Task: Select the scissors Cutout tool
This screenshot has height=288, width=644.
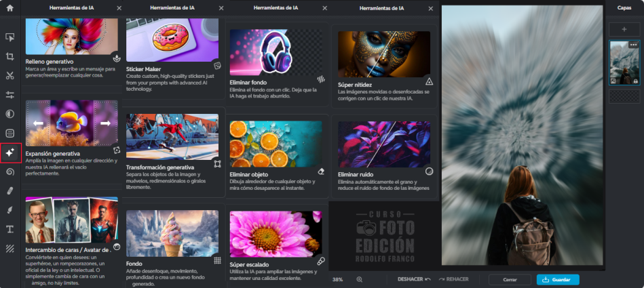Action: click(10, 75)
